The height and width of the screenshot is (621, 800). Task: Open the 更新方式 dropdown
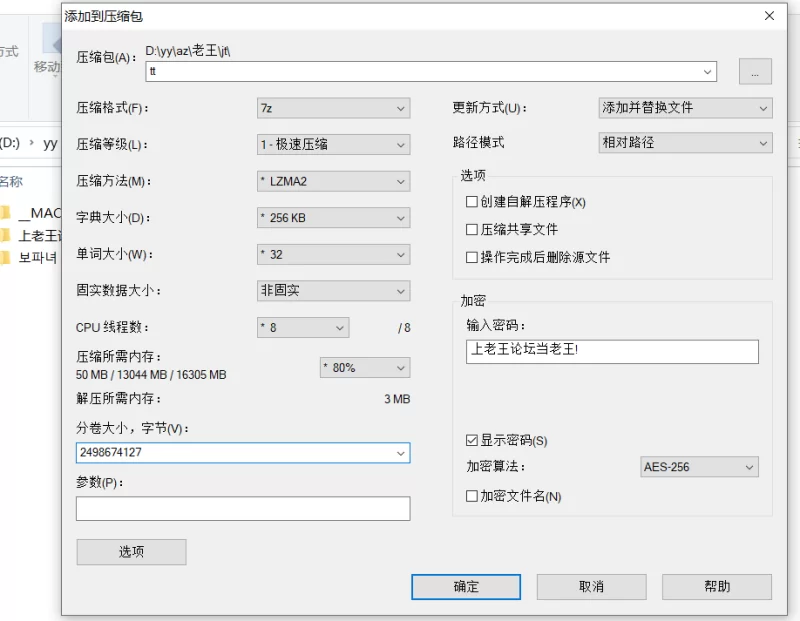pos(685,108)
